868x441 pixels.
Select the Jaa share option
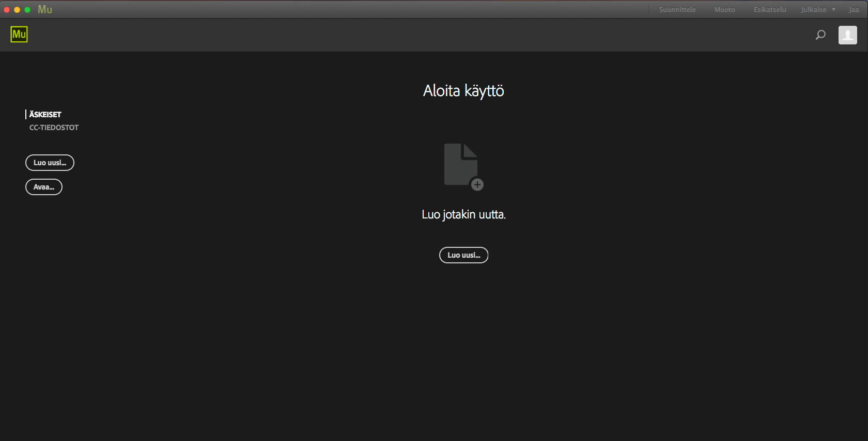coord(854,10)
